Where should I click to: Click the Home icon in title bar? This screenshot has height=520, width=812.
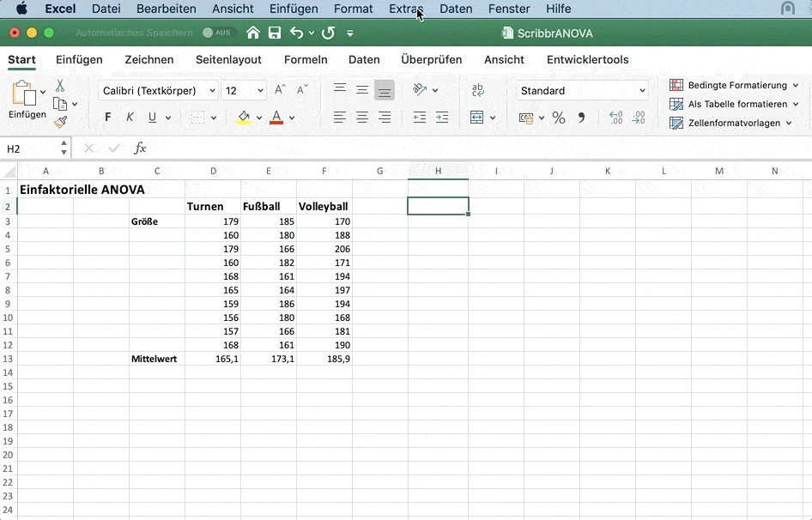(252, 33)
